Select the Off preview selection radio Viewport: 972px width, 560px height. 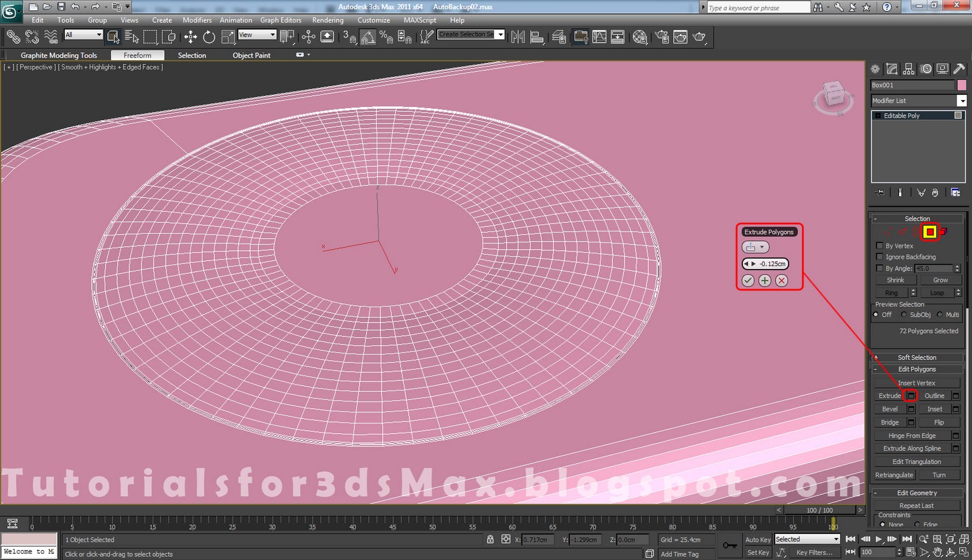(x=876, y=315)
